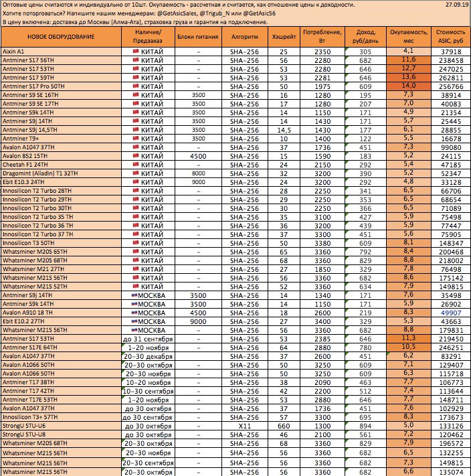Click the price cell 133126
This screenshot has height=476, width=471.
[451, 426]
